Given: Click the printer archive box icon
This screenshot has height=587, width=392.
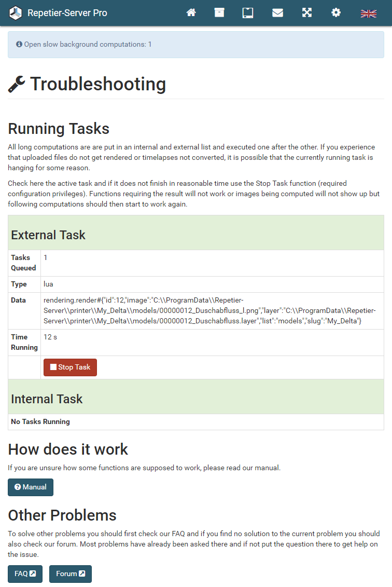Looking at the screenshot, I should 219,12.
